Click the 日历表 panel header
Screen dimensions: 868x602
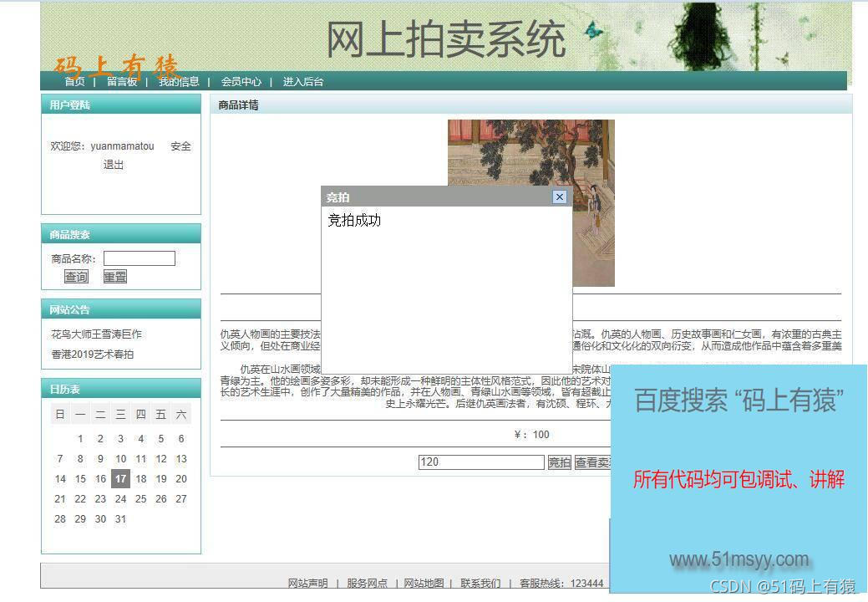point(121,389)
